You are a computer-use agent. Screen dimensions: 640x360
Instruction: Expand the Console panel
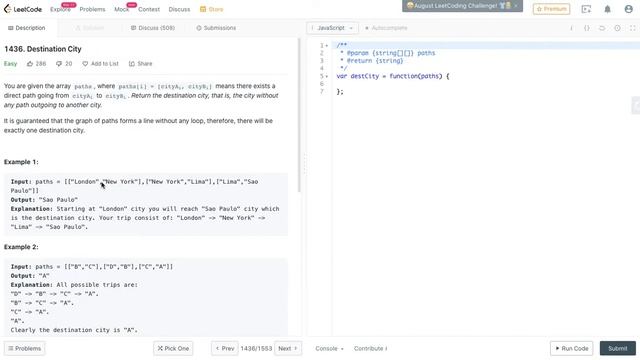coord(329,348)
